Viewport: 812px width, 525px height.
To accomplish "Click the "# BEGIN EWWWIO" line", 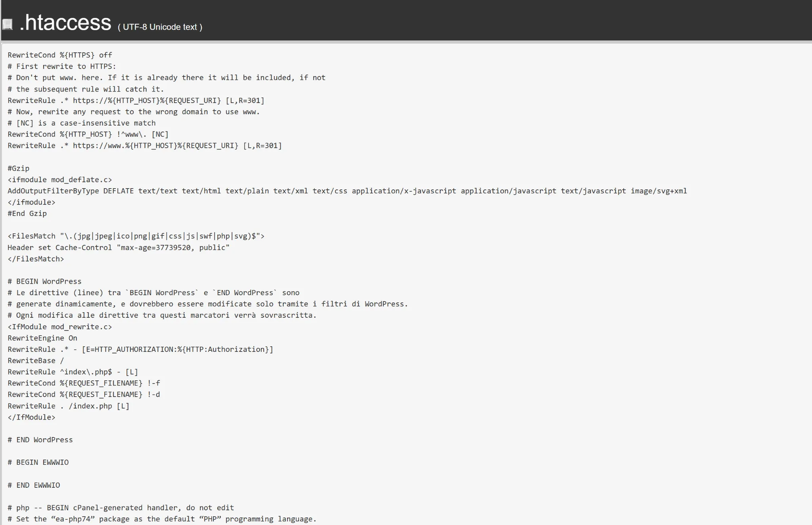I will [38, 462].
